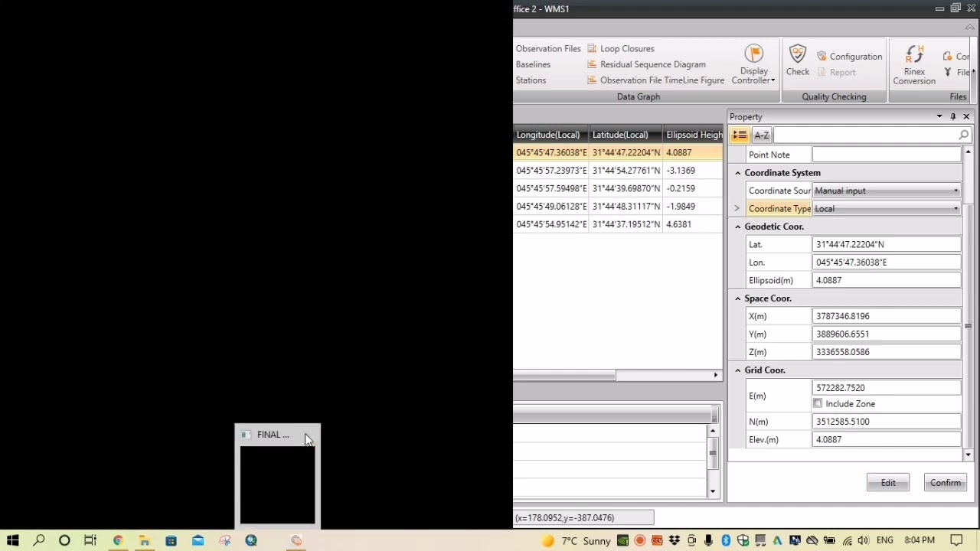Screen dimensions: 980x551
Task: Click the X(m) value field
Action: [x=887, y=316]
